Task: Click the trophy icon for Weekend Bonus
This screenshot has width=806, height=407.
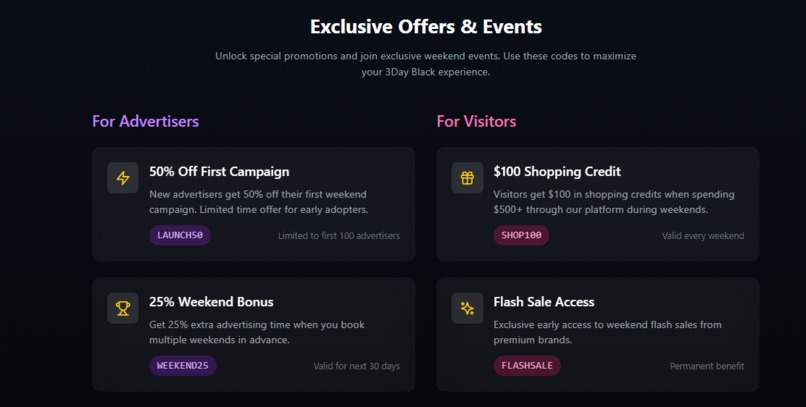Action: click(x=123, y=308)
